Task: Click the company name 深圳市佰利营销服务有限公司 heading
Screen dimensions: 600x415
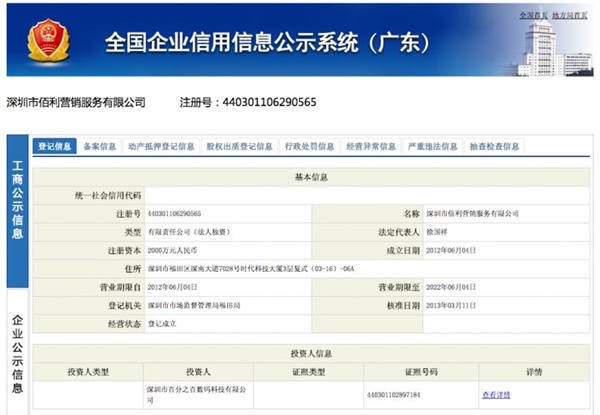Action: 76,103
